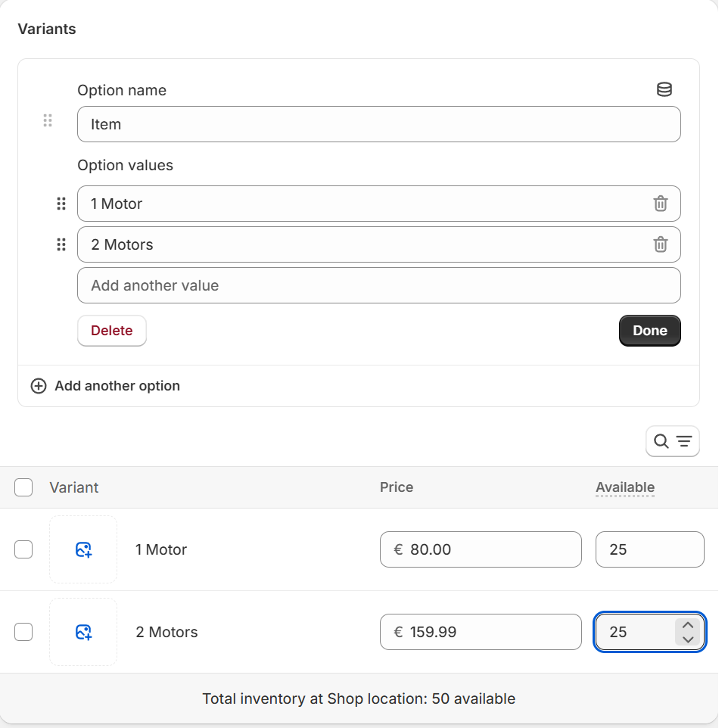725x728 pixels.
Task: Decrease 2 Motors available quantity with down arrow
Action: point(687,639)
